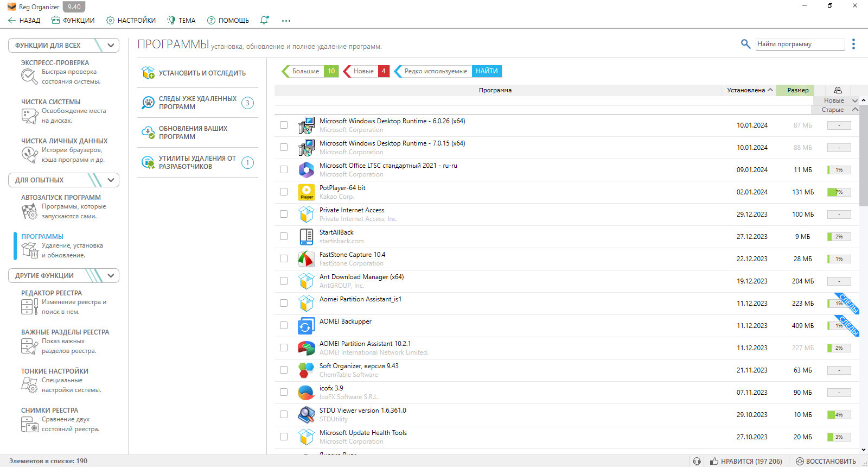Click the System cleanup icon
Viewport: 868px width, 467px height.
pos(29,116)
